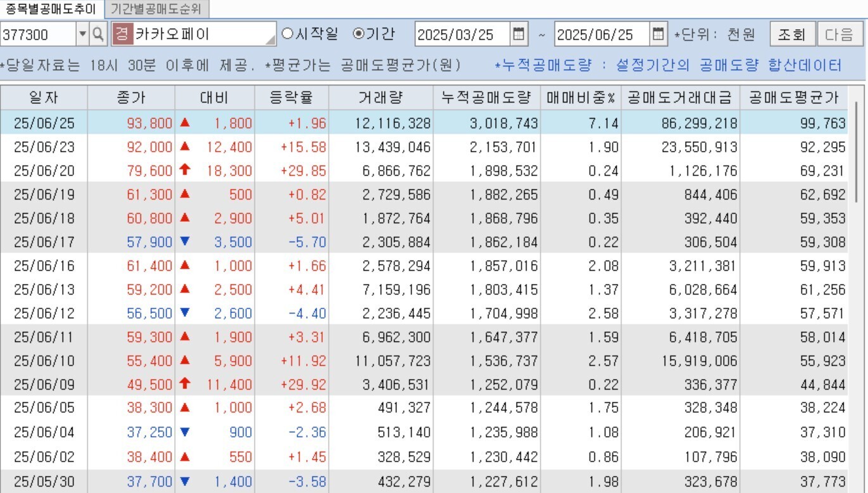Screen dimensions: 868x493
Task: Select the 25/06/04 date cell
Action: coord(44,432)
